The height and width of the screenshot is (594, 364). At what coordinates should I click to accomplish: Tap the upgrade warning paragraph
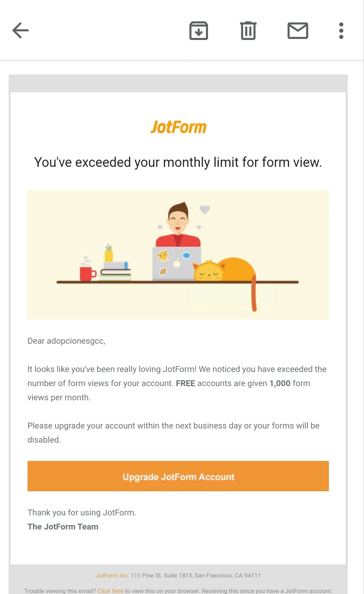(173, 432)
